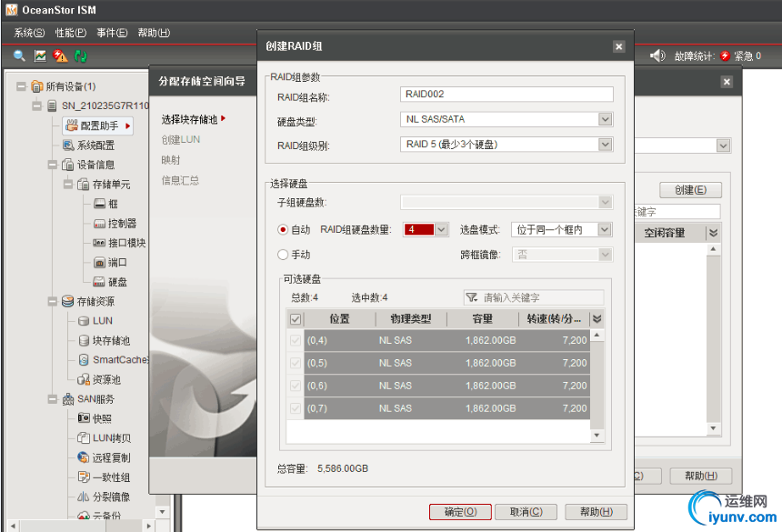Go to the 信息汇总 wizard step

(180, 180)
